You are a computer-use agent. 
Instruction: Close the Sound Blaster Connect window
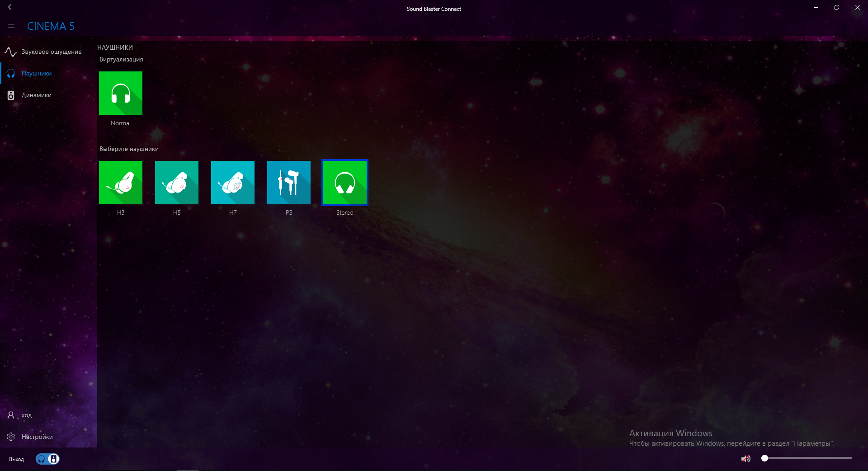[x=858, y=7]
